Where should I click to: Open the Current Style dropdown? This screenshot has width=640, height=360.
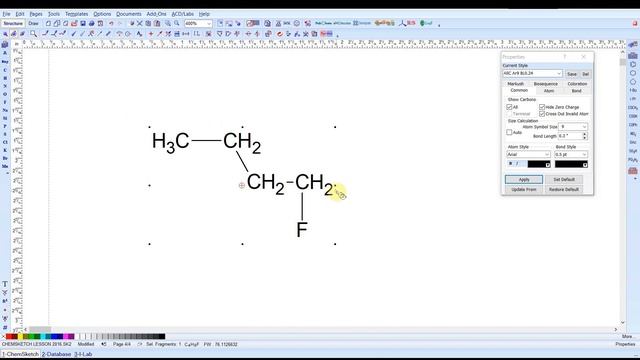[532, 73]
